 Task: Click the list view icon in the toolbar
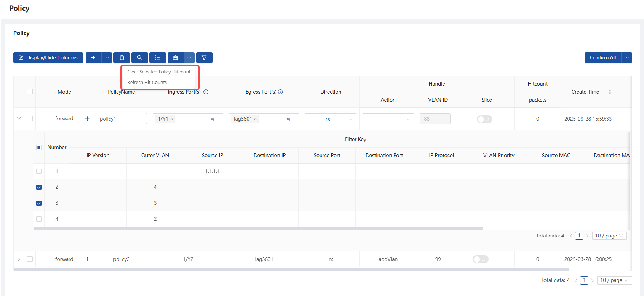(x=158, y=57)
